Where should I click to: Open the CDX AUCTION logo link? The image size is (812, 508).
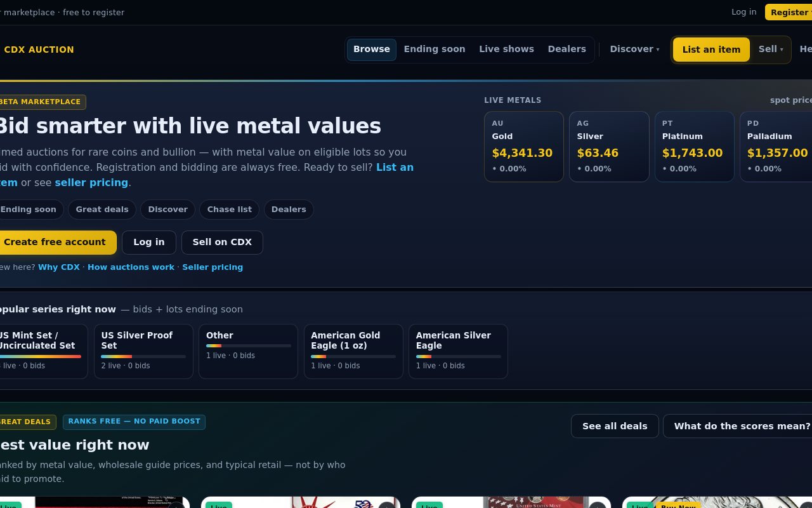(x=39, y=50)
